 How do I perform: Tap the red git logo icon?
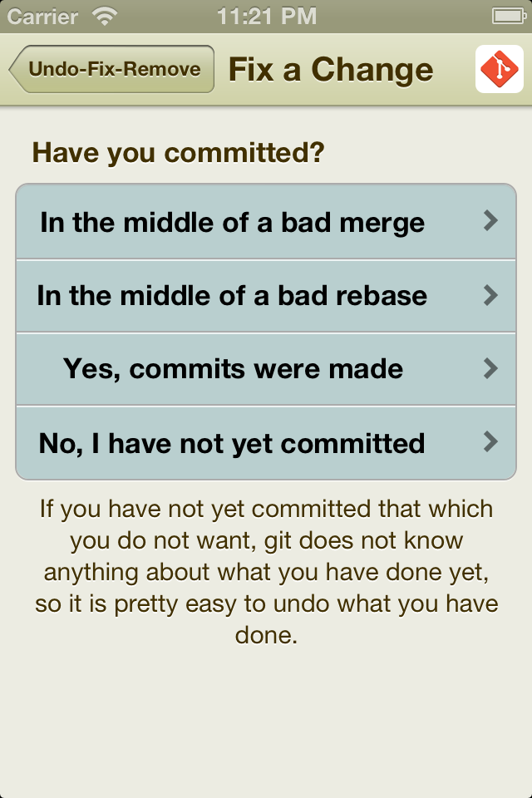500,69
